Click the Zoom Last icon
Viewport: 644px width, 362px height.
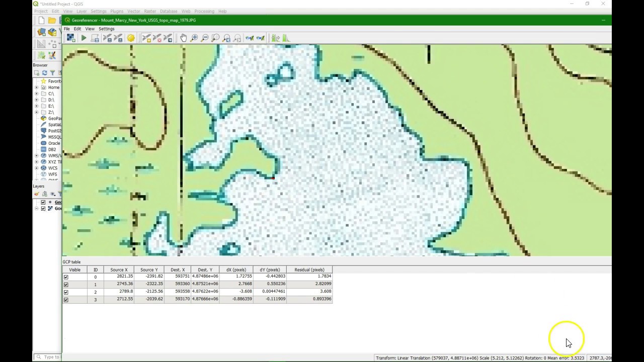[x=226, y=38]
